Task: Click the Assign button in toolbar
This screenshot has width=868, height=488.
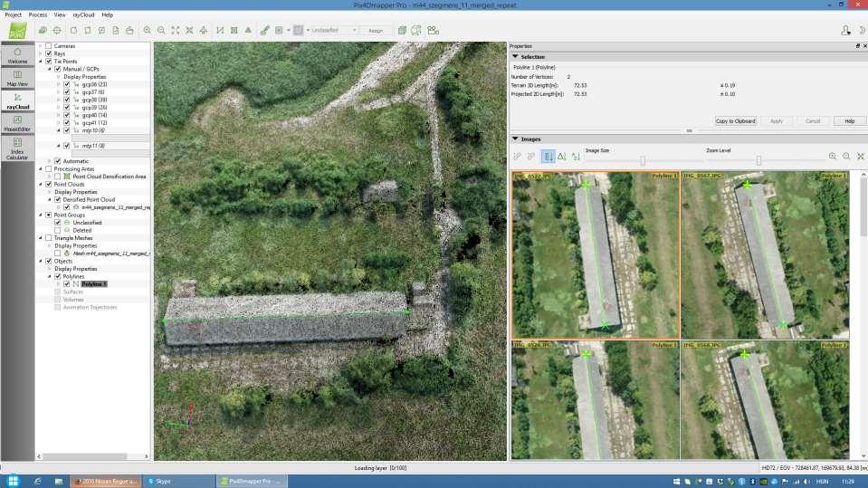Action: click(x=376, y=31)
